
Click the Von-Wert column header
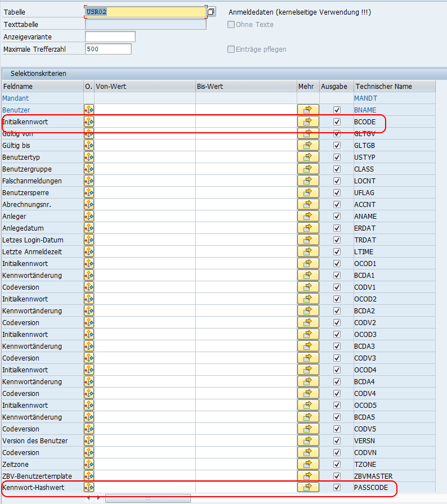click(145, 87)
